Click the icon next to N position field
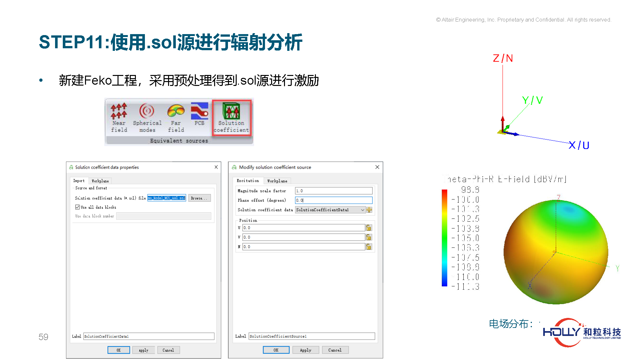Screen dimensions: 644x362 point(369,247)
